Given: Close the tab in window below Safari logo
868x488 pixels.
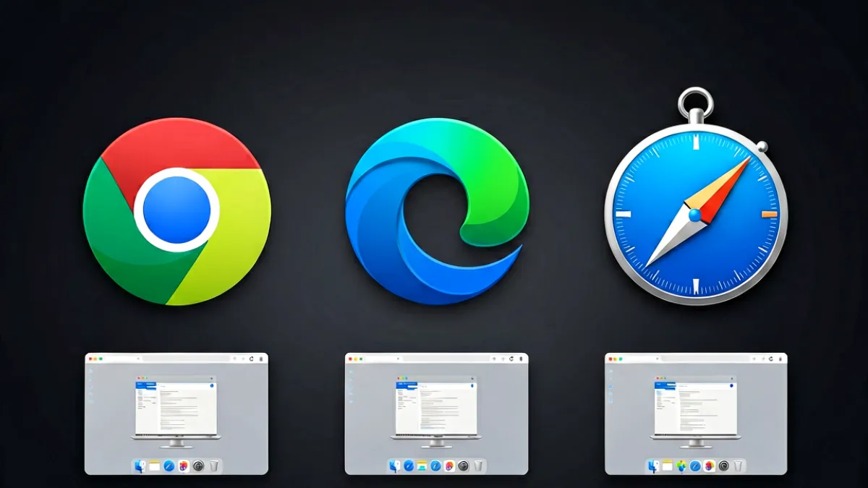Looking at the screenshot, I should click(x=658, y=359).
